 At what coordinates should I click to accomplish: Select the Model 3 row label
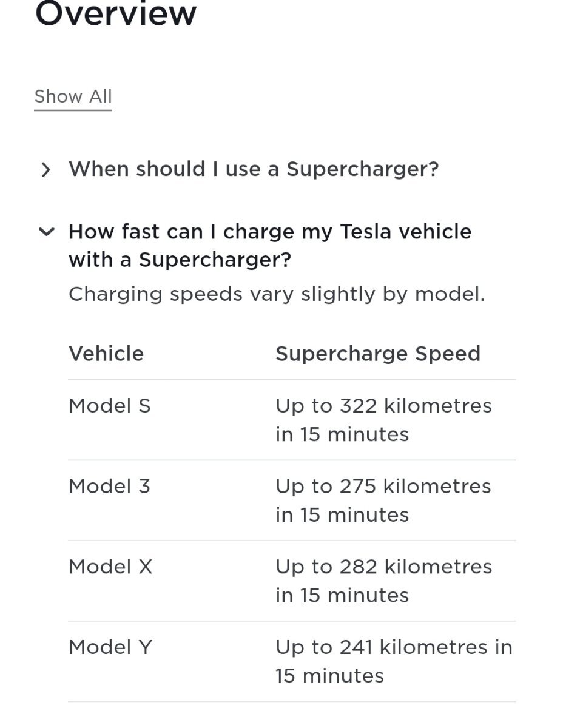click(x=109, y=486)
